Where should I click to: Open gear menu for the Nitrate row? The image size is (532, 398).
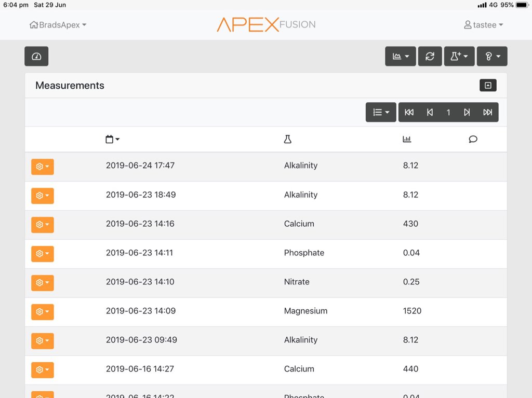point(43,283)
